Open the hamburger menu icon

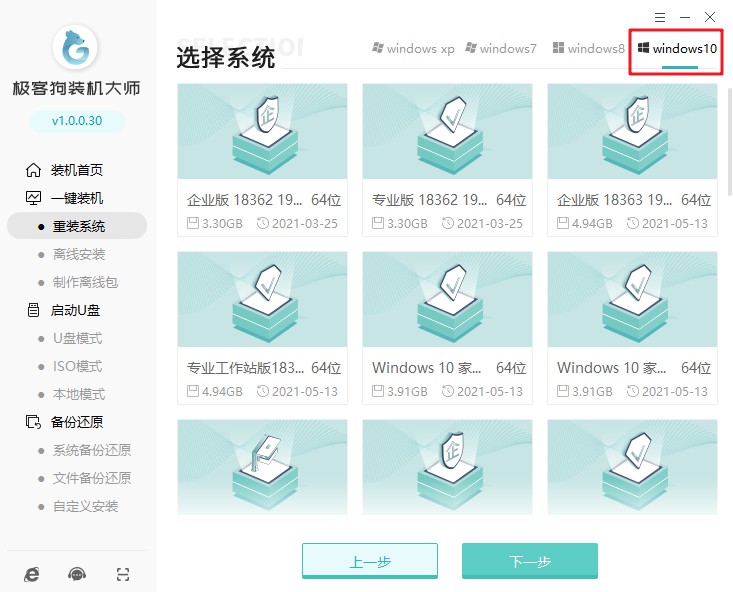coord(660,17)
